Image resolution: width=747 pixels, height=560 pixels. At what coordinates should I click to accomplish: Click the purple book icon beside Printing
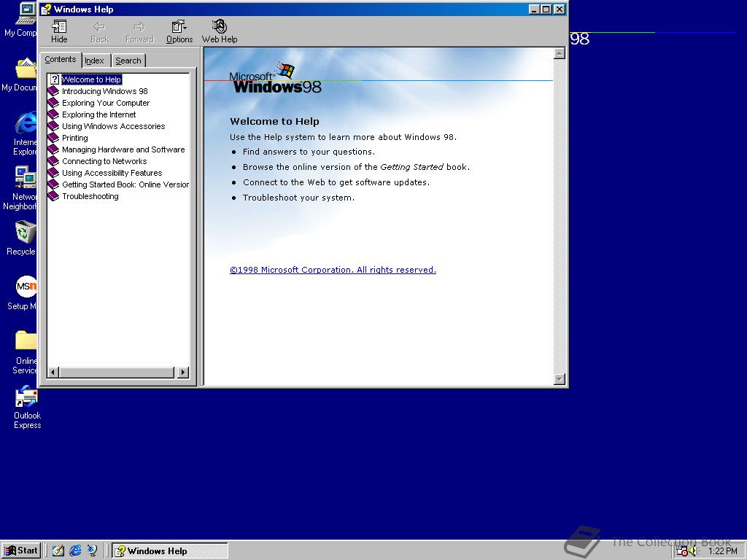pyautogui.click(x=54, y=138)
